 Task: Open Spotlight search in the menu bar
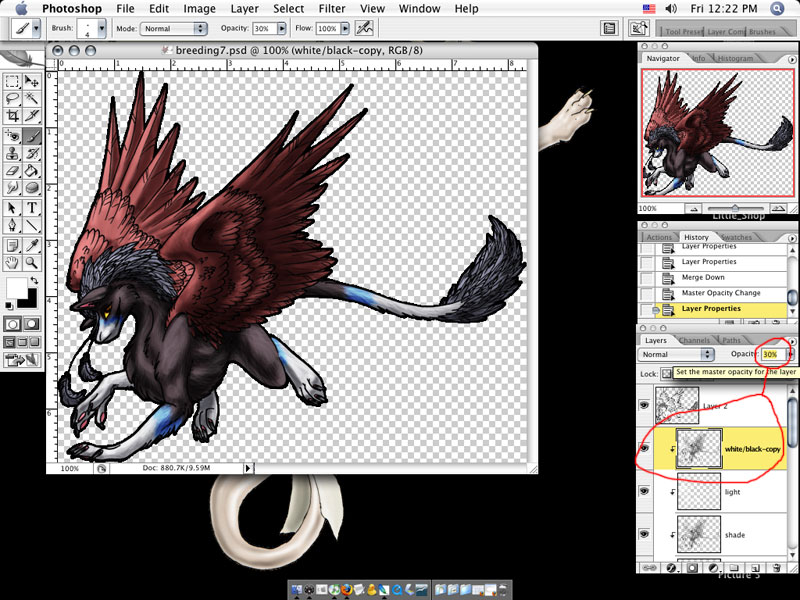point(777,8)
